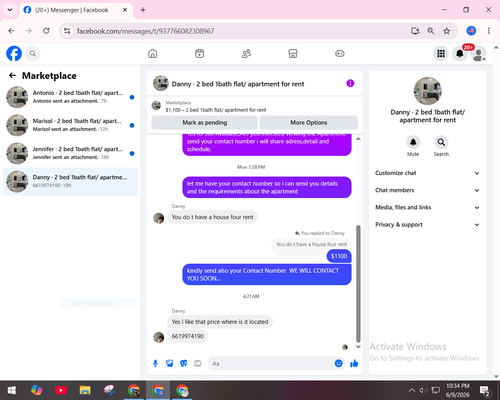Open Chrome three-dot menu
The width and height of the screenshot is (500, 400).
(489, 31)
